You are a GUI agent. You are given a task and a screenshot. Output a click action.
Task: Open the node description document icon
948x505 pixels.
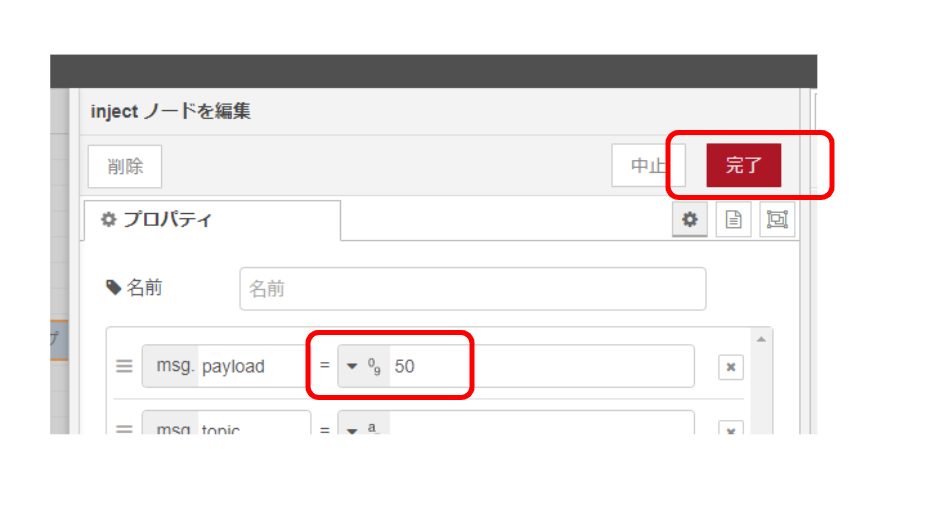point(733,220)
